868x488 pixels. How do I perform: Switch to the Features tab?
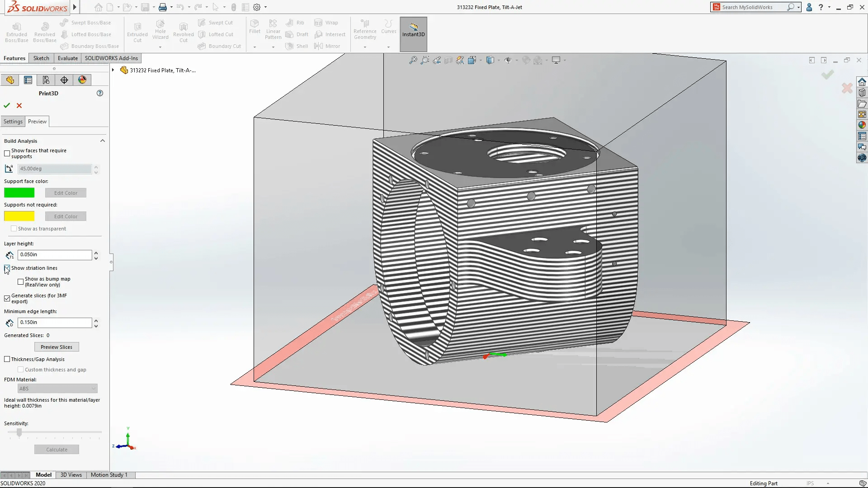point(14,58)
